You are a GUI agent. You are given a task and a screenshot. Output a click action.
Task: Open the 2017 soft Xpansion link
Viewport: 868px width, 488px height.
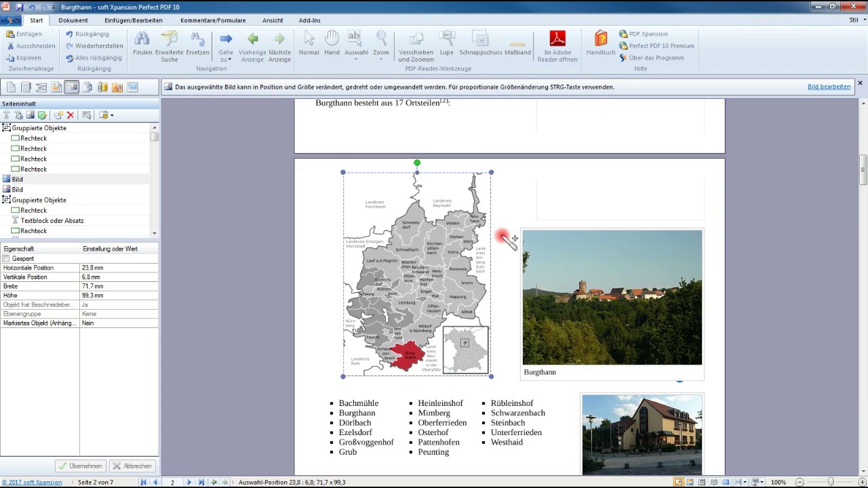click(x=32, y=483)
